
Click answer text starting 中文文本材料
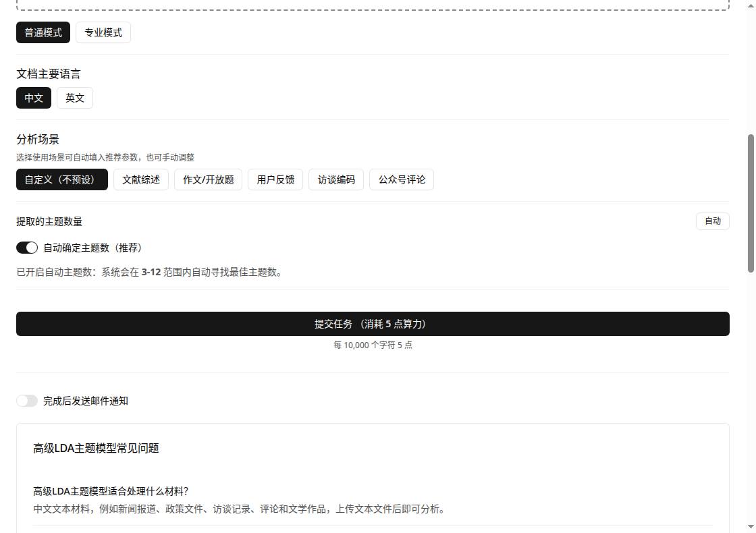240,509
